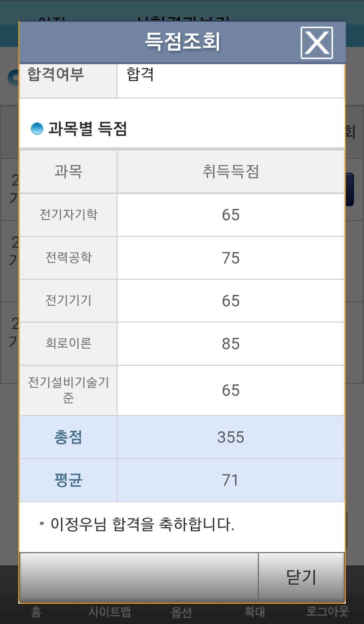Click the 전기설비기술기준 subject cell
Viewport: 364px width, 624px height.
(x=68, y=390)
